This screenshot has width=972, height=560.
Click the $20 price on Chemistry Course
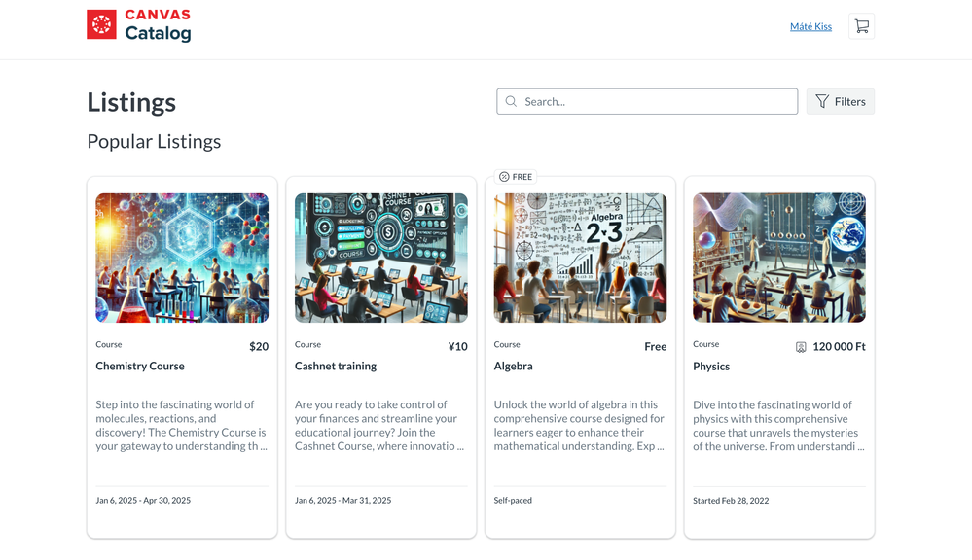[x=259, y=346]
